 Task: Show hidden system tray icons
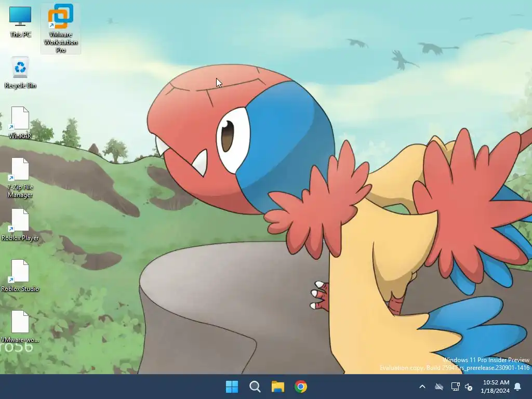422,387
